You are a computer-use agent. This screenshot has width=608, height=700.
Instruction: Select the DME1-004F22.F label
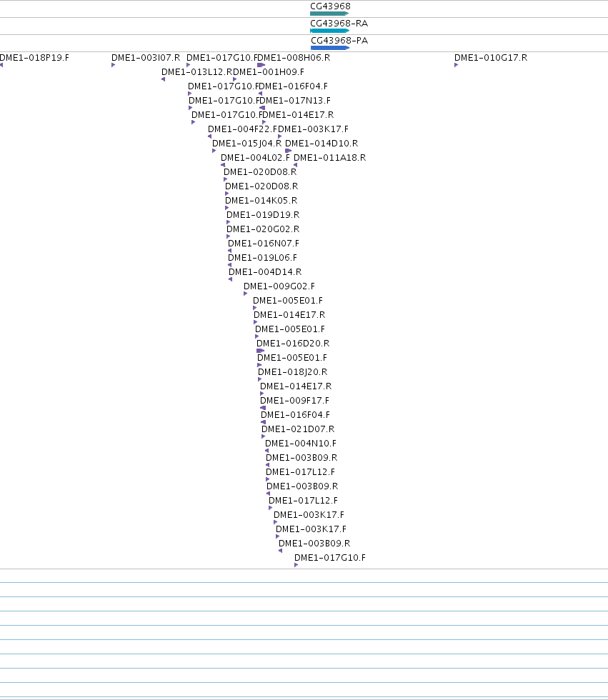pyautogui.click(x=242, y=129)
